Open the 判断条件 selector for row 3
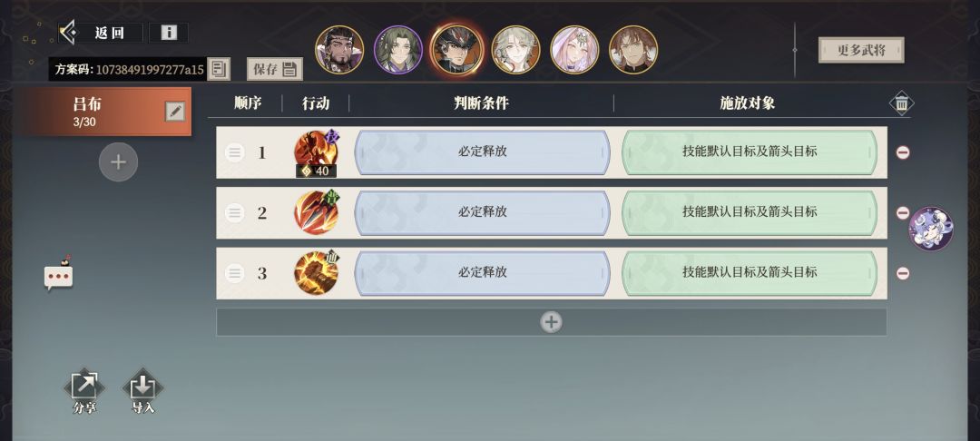 tap(482, 273)
